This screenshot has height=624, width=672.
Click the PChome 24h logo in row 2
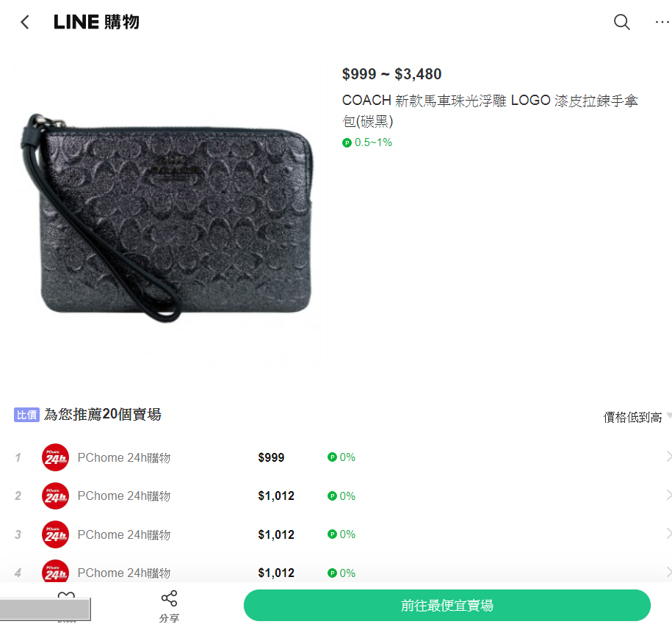55,496
